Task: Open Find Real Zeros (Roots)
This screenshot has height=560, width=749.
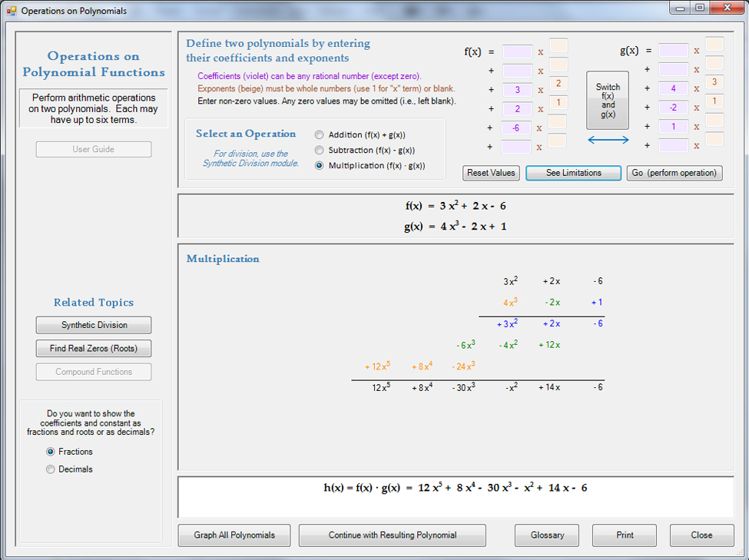Action: click(x=94, y=349)
